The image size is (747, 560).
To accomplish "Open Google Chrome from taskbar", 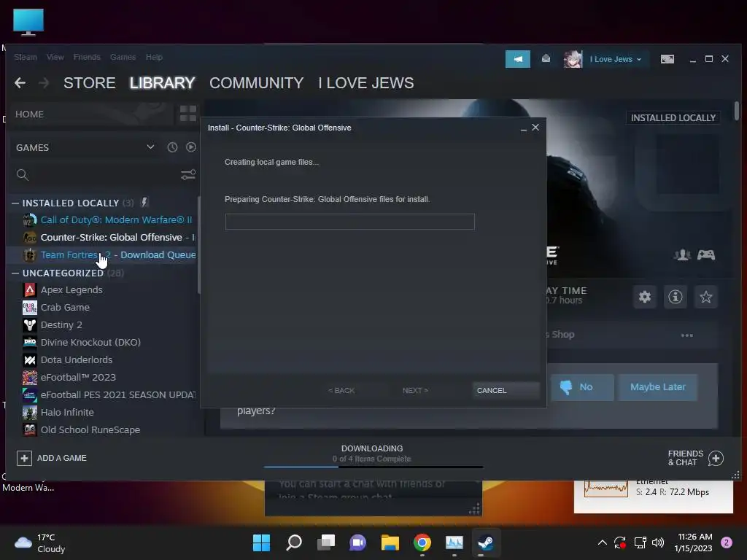I will [422, 542].
